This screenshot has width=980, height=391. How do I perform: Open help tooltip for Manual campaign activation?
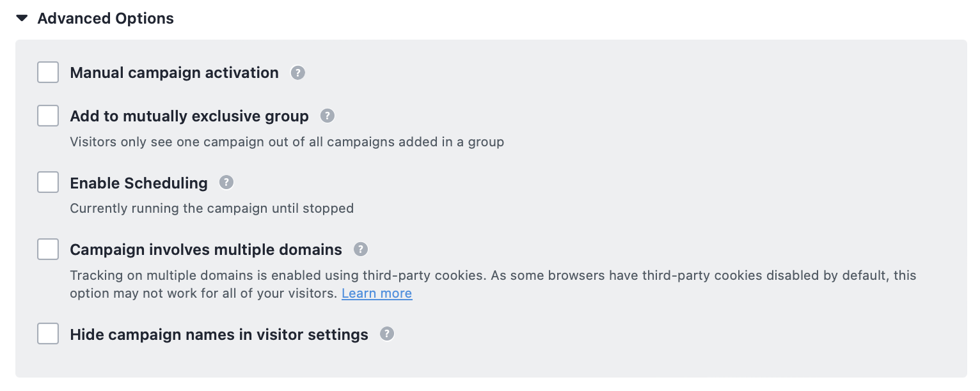297,73
